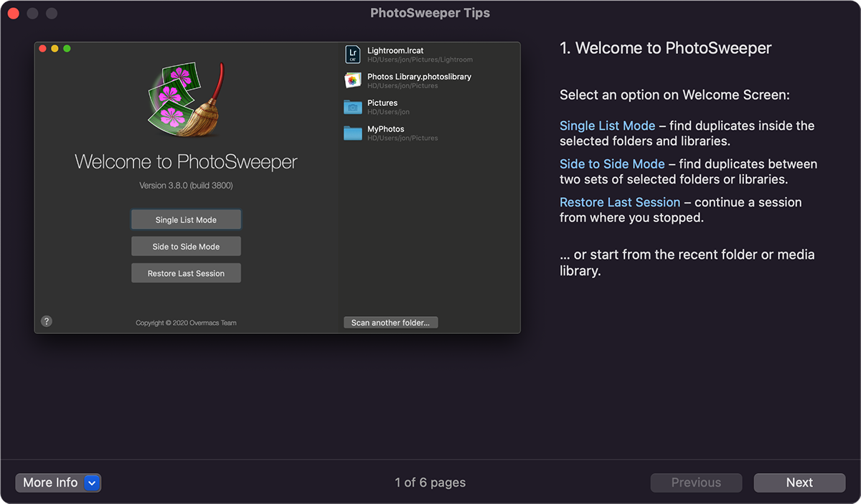
Task: Click the help question mark icon
Action: pos(47,321)
